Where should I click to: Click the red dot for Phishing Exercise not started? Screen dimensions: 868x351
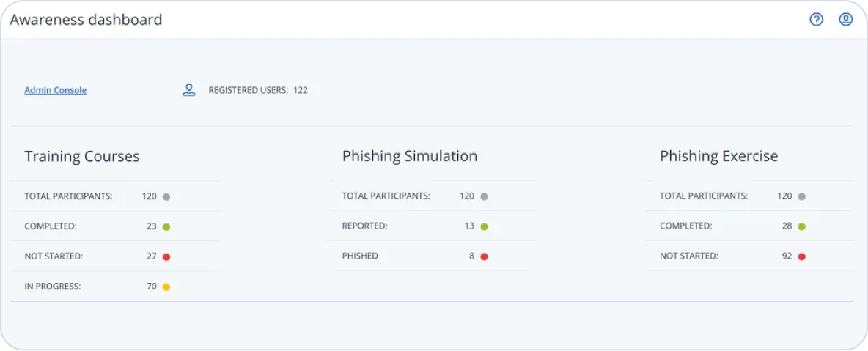(x=801, y=256)
